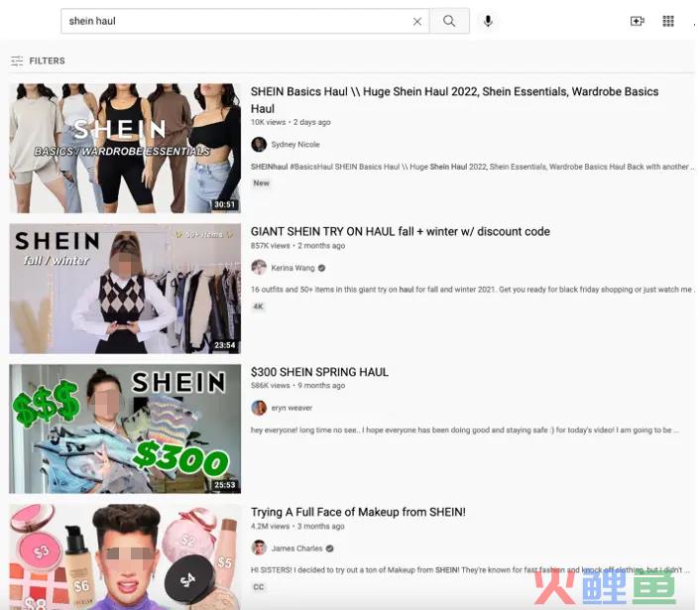Click the filter sliders icon next to FILTERS

17,61
